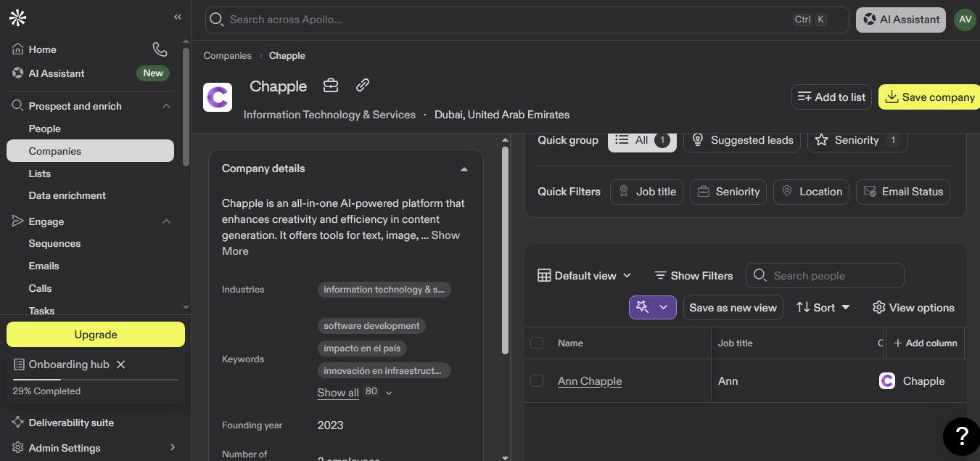This screenshot has height=461, width=980.
Task: Open Tasks in the sidebar
Action: 41,311
